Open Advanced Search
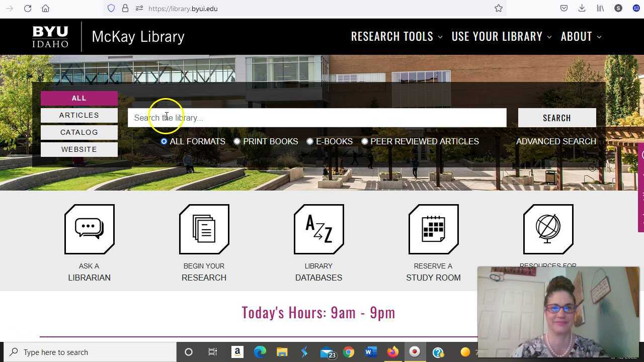 click(x=556, y=141)
